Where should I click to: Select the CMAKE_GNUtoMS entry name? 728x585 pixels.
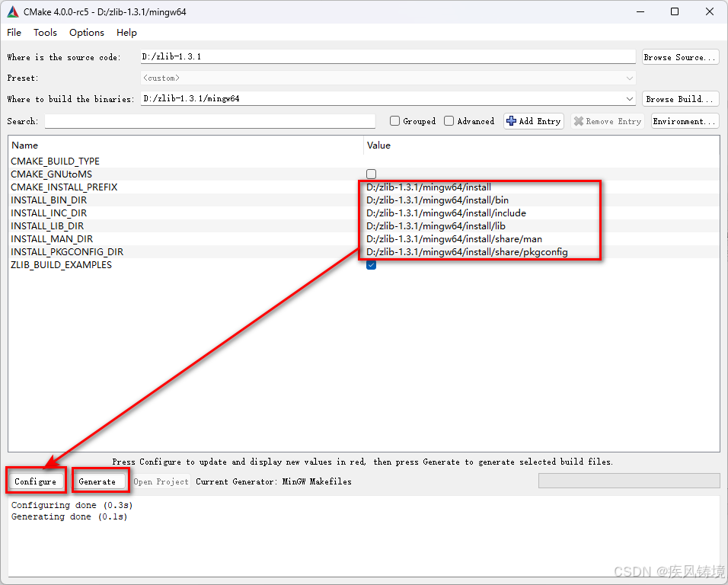click(x=52, y=174)
